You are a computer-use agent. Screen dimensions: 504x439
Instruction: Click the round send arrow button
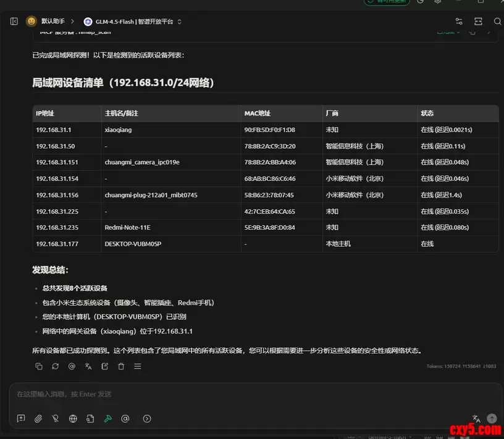492,418
